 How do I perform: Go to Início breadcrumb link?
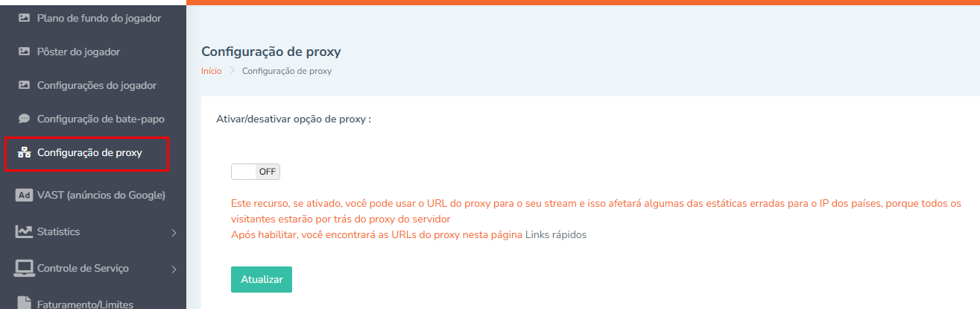[x=212, y=71]
